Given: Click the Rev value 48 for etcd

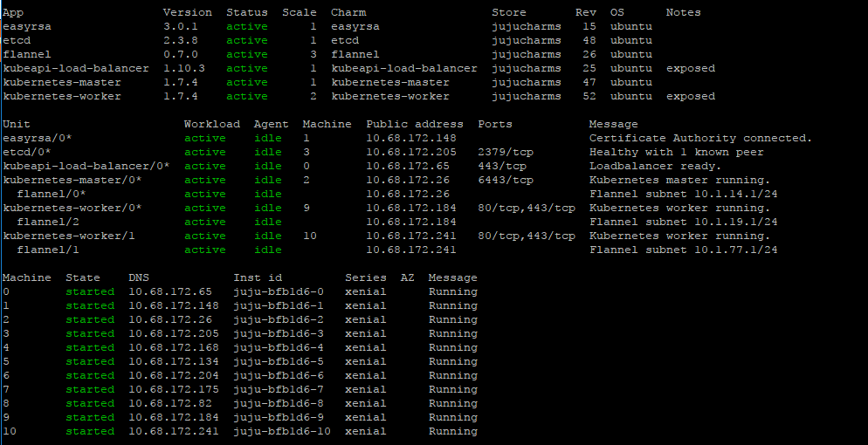Looking at the screenshot, I should click(589, 40).
